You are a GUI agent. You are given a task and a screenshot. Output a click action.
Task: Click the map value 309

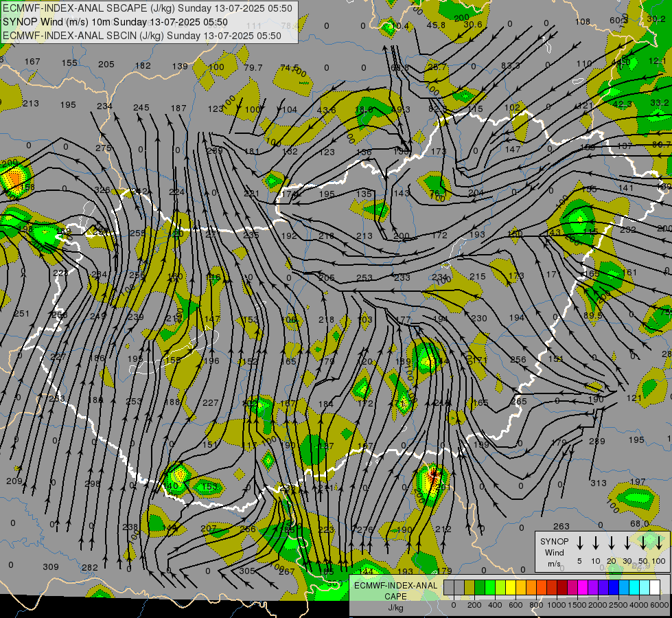tap(51, 566)
